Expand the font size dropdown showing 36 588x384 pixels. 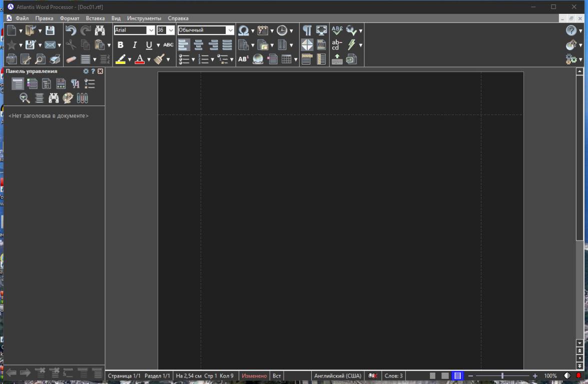[x=171, y=30]
